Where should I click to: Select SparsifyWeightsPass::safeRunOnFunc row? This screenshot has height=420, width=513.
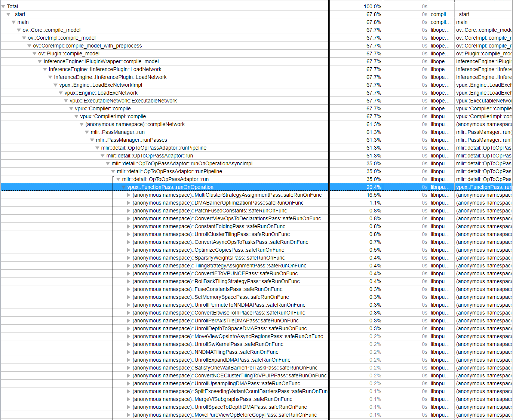[208, 258]
